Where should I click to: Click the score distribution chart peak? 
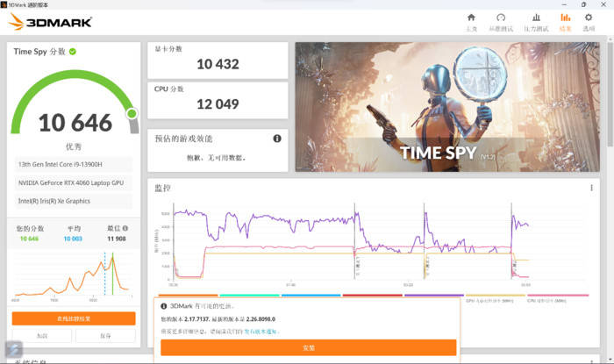(x=111, y=257)
